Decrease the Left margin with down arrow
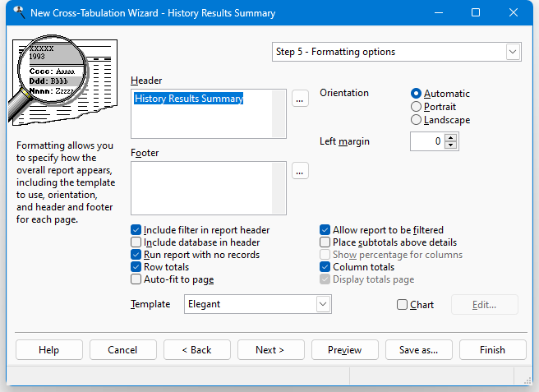This screenshot has height=392, width=539. pyautogui.click(x=450, y=145)
